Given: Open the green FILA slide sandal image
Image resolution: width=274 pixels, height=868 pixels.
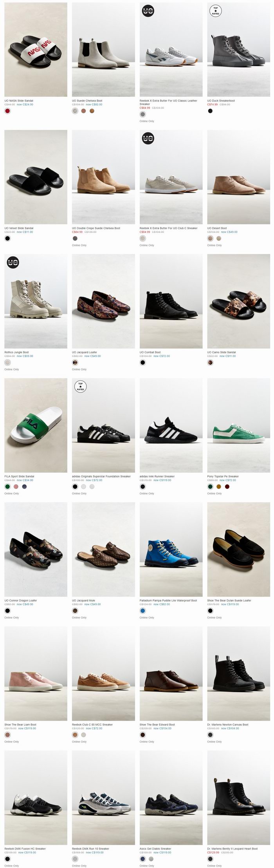Looking at the screenshot, I should pyautogui.click(x=36, y=425).
